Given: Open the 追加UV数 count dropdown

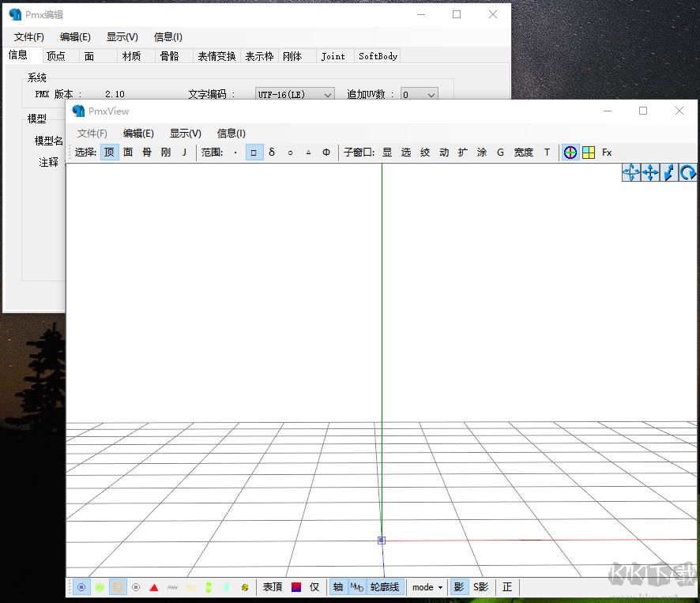Looking at the screenshot, I should pos(419,93).
